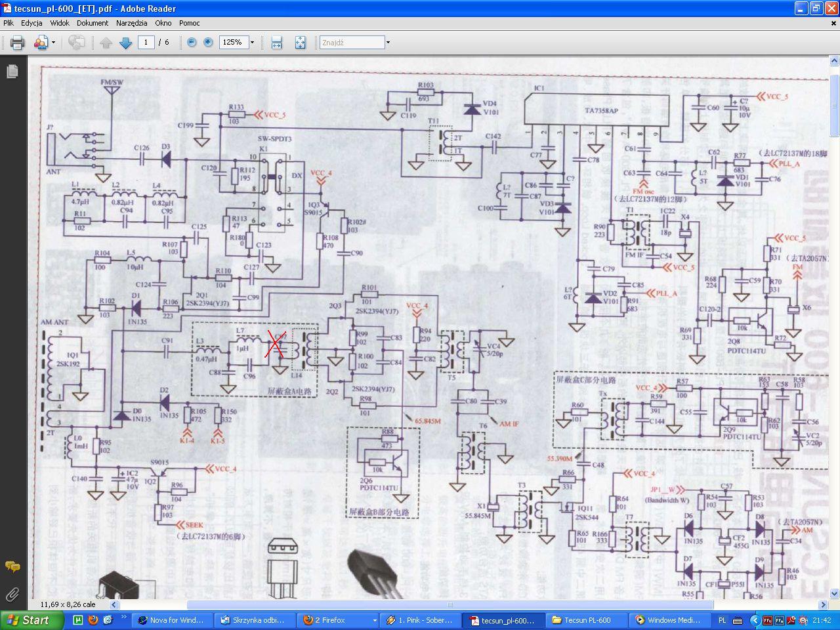Image resolution: width=840 pixels, height=630 pixels.
Task: Restore down the Adobe Reader window
Action: tap(816, 9)
